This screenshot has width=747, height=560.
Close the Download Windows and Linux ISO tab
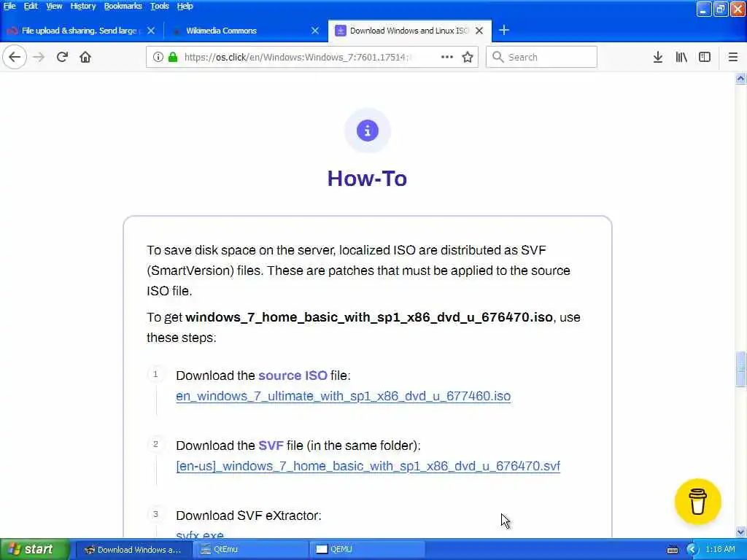(479, 31)
